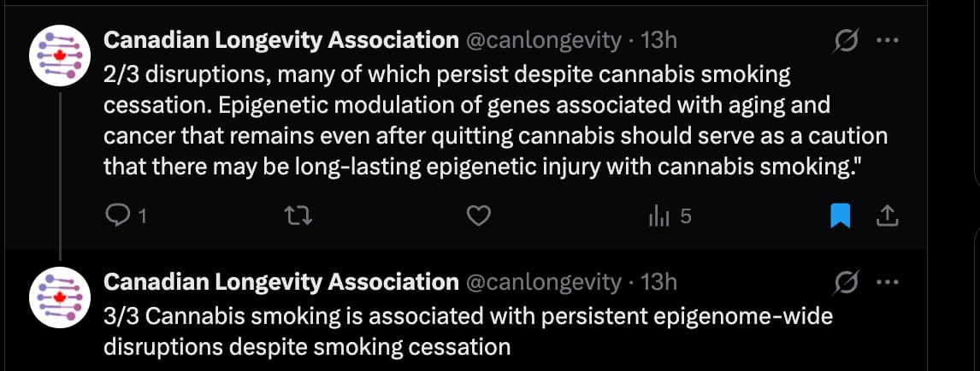
Task: Remove the bookmark from the 2/3 tweet
Action: [841, 217]
